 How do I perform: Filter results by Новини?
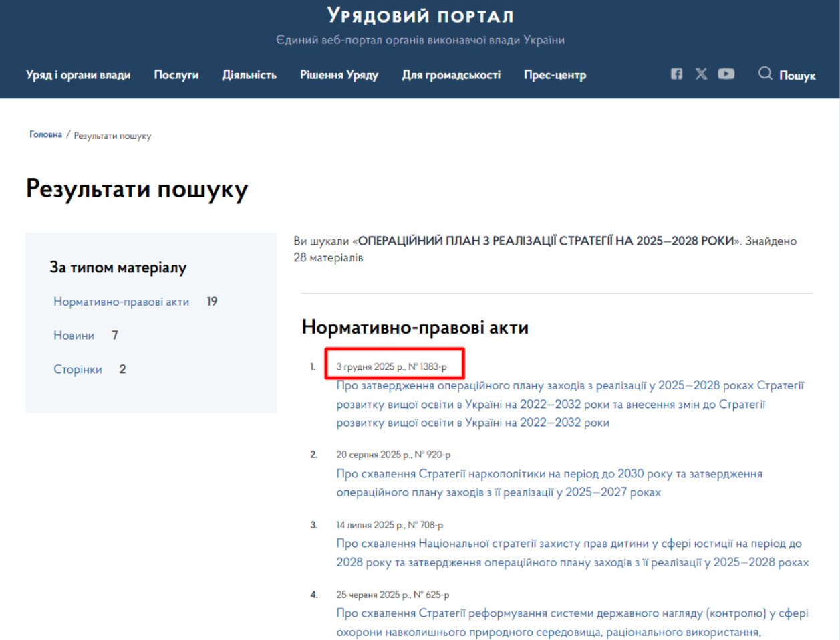(74, 335)
